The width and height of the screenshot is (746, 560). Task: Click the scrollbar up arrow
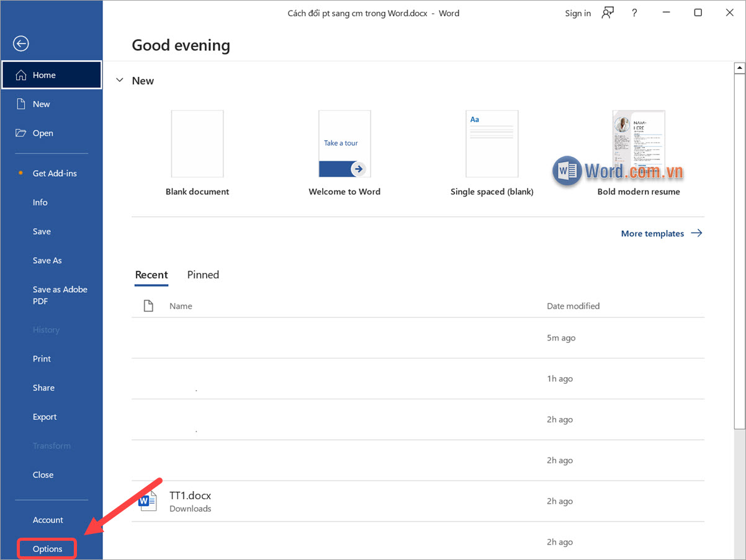click(739, 68)
